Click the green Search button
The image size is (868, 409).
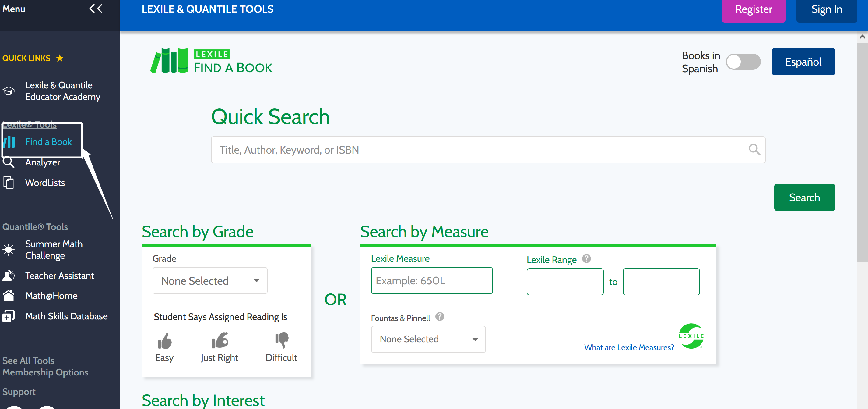(804, 197)
